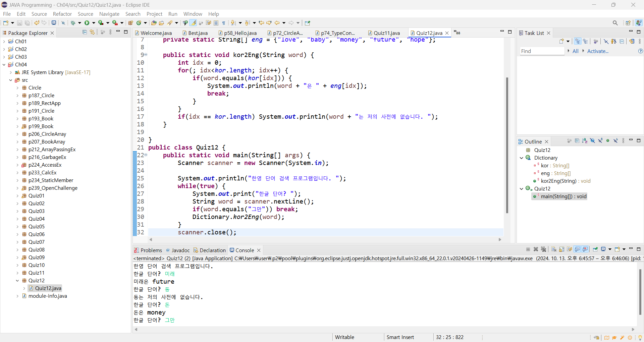Collapse the Ch04 project
Image resolution: width=644 pixels, height=342 pixels.
pyautogui.click(x=4, y=64)
